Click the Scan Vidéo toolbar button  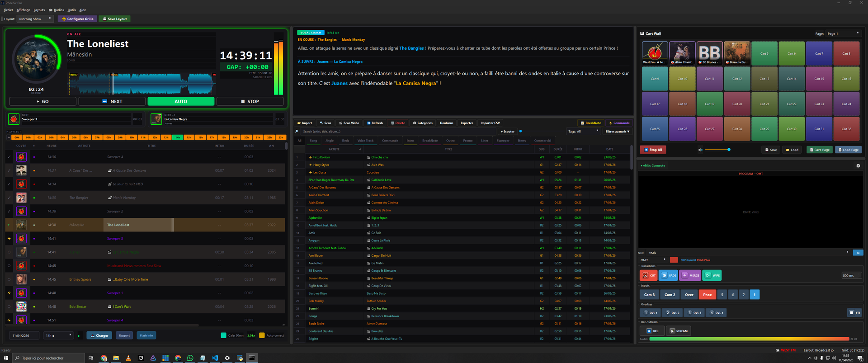(x=349, y=123)
